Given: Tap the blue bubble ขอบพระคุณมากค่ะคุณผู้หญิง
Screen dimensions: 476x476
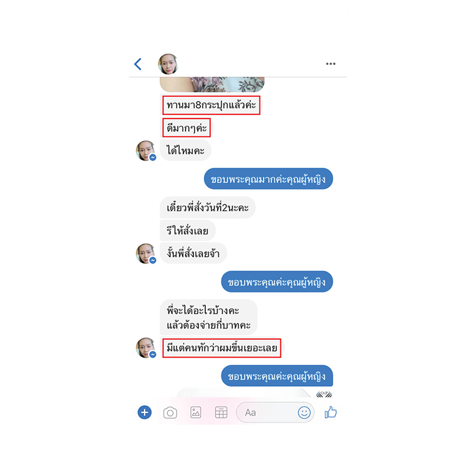Looking at the screenshot, I should pos(268,179).
